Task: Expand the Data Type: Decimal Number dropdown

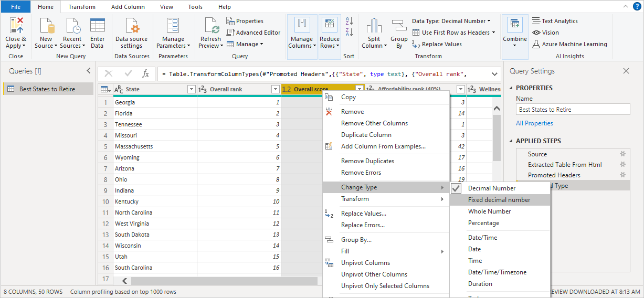Action: pos(451,21)
